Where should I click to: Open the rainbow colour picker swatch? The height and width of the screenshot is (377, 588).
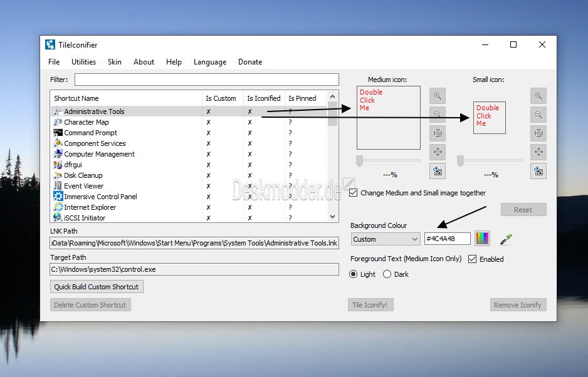[482, 239]
